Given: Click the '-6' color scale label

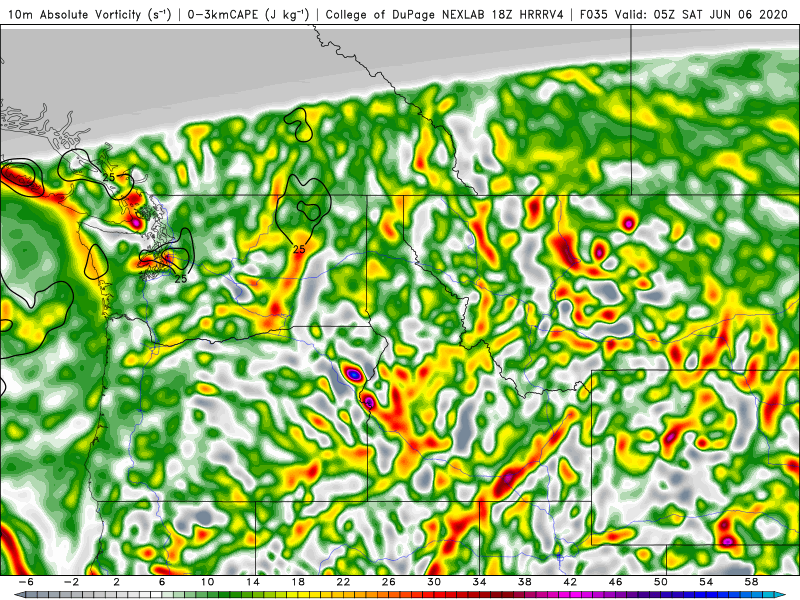Looking at the screenshot, I should (26, 582).
